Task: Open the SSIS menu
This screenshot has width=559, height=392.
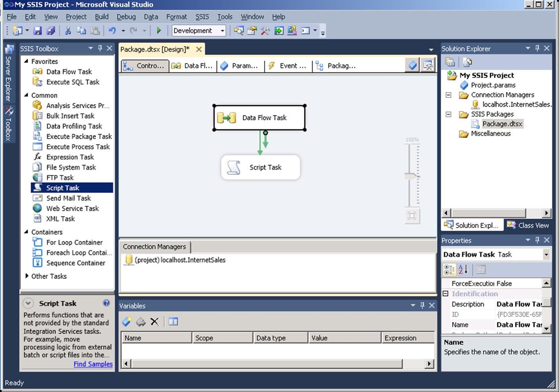Action: 202,17
